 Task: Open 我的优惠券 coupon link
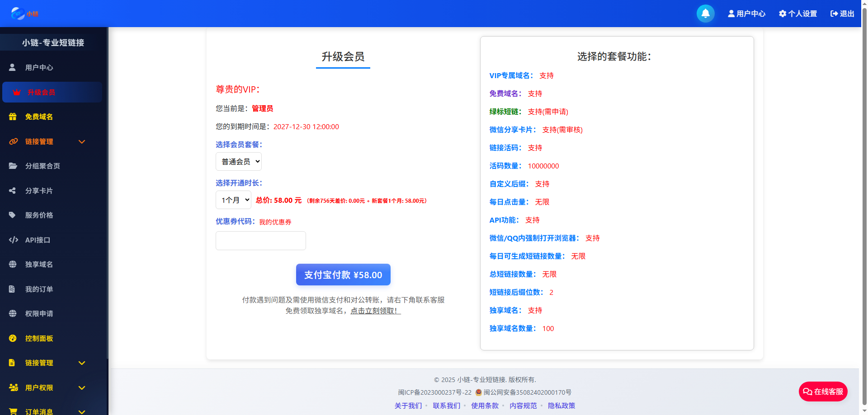(x=275, y=222)
